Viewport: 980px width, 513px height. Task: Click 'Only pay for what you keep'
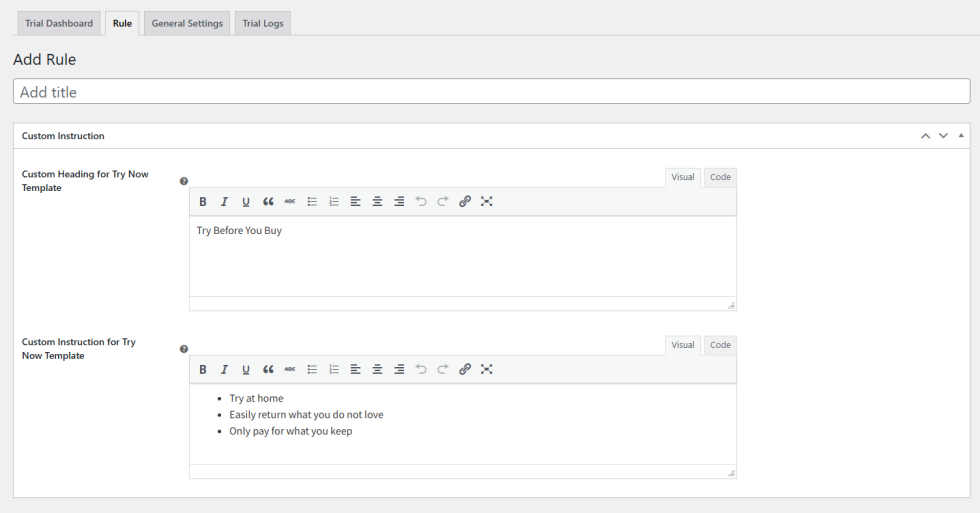291,431
